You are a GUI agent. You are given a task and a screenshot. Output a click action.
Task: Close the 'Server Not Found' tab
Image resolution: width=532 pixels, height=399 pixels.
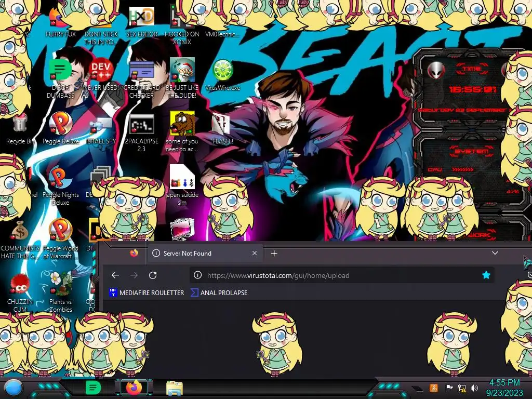[255, 253]
